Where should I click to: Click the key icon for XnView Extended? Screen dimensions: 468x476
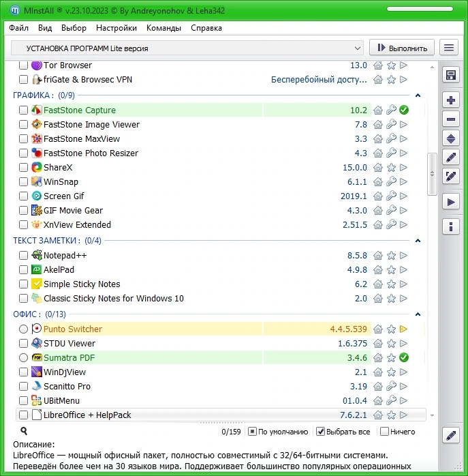391,224
